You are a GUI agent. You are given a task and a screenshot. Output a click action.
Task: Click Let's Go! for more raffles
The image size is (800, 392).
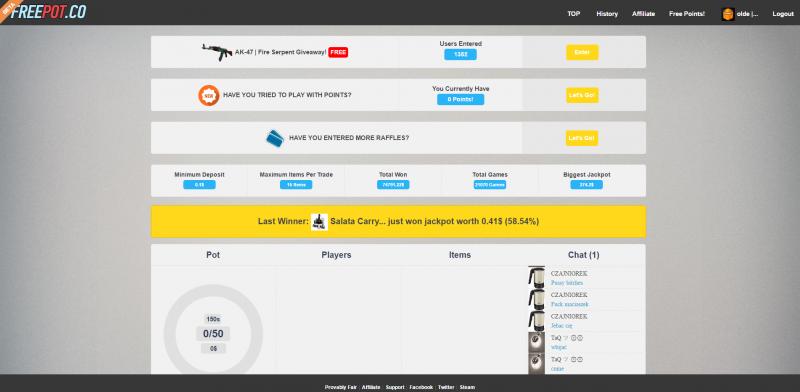coord(582,138)
